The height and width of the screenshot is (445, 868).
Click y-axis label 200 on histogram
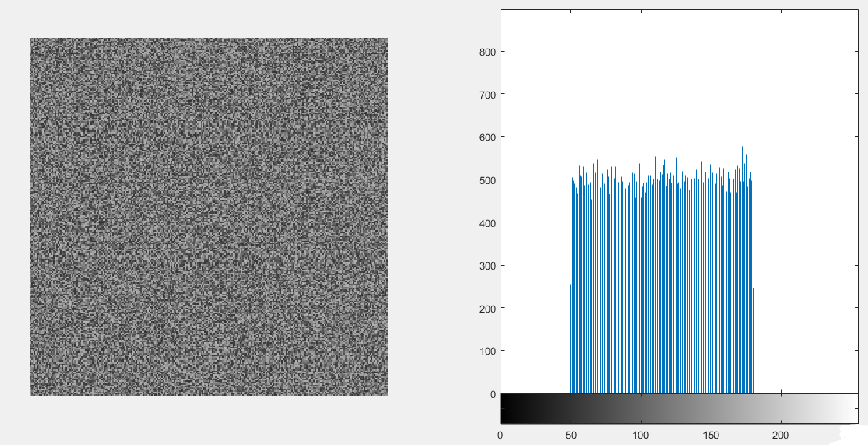pyautogui.click(x=488, y=308)
